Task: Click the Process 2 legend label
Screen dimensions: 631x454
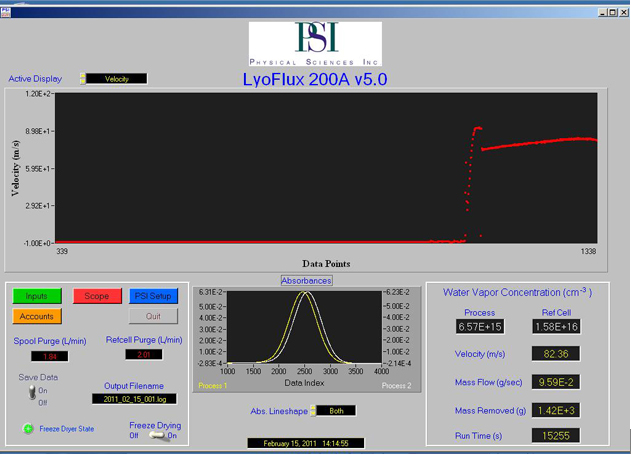Action: (396, 386)
